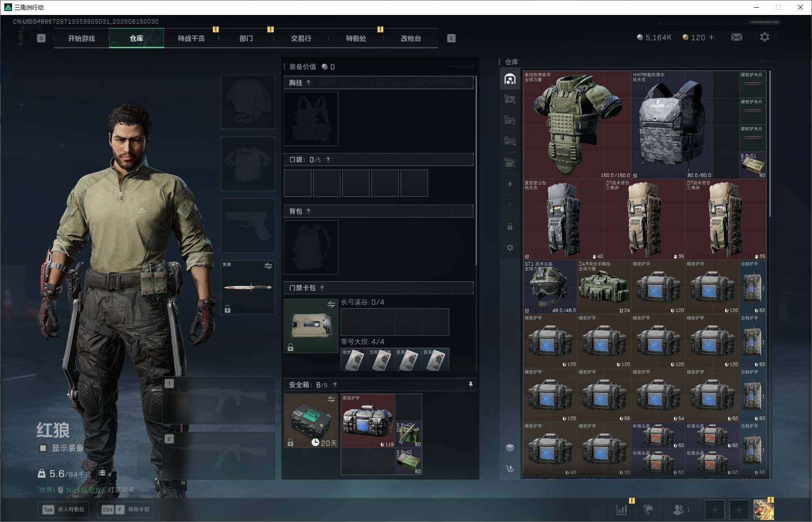
Task: Click the 装备价值 value label
Action: tap(302, 67)
